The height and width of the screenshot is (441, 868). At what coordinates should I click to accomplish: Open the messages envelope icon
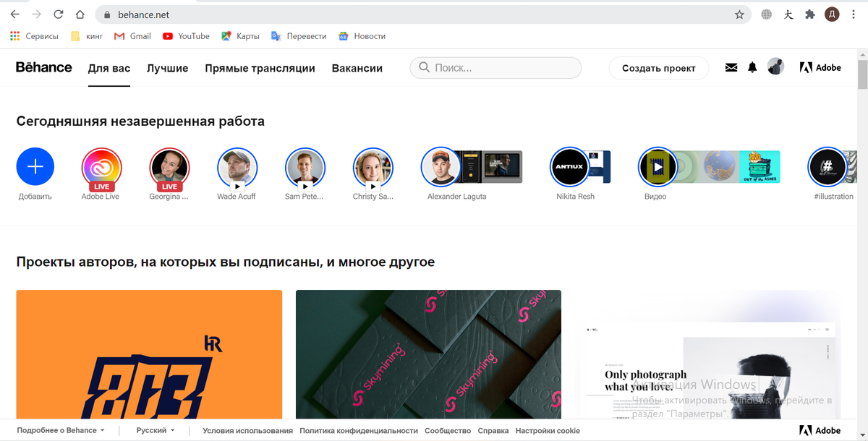[x=731, y=67]
